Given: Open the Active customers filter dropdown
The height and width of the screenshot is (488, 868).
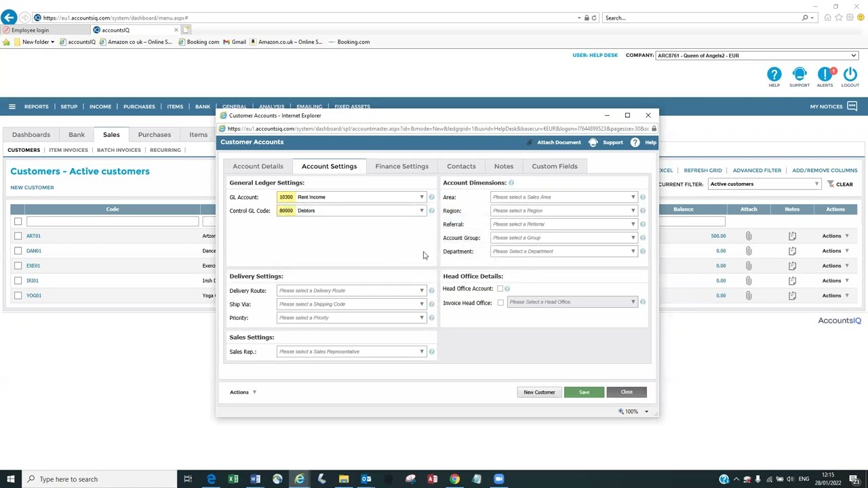Looking at the screenshot, I should pos(816,184).
